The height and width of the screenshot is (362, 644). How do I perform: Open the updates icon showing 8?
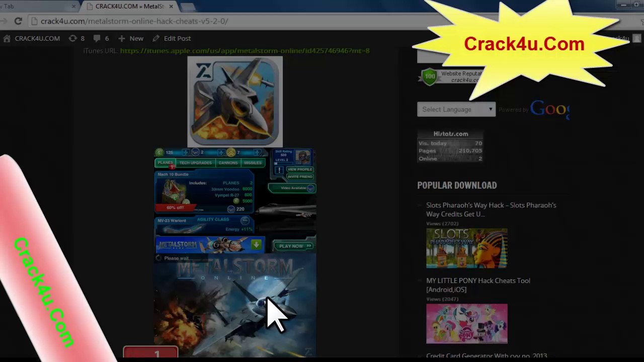coord(73,38)
